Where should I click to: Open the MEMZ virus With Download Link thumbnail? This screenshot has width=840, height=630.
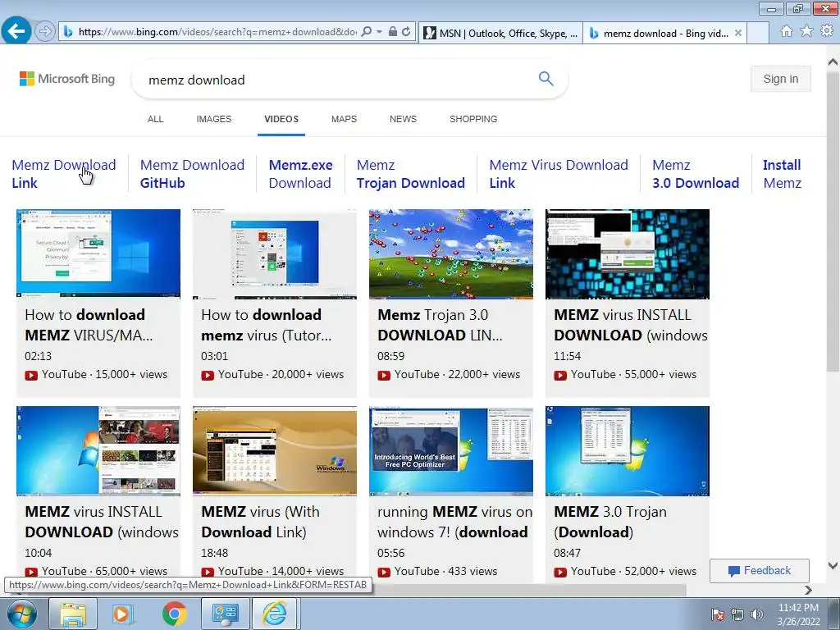tap(274, 451)
